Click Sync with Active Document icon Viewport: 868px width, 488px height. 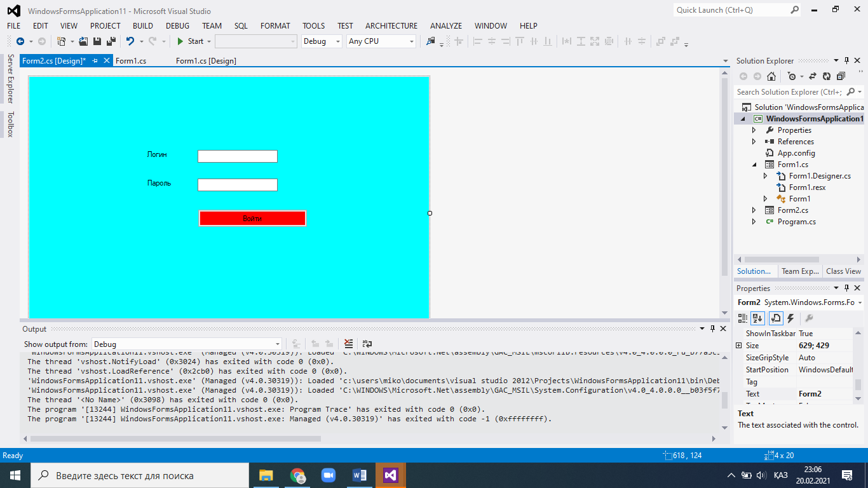tap(813, 76)
